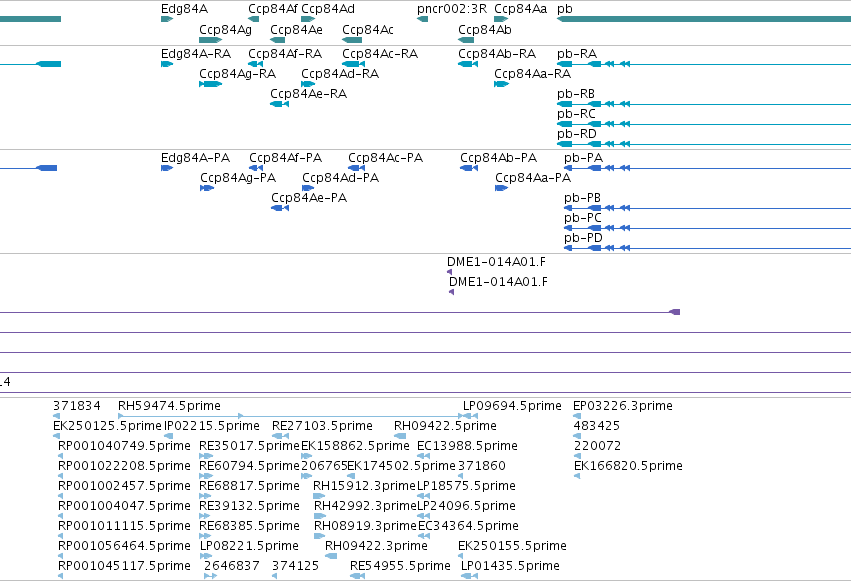Select the pb-PC protein label
Viewport: 851px width, 581px height.
pyautogui.click(x=583, y=218)
